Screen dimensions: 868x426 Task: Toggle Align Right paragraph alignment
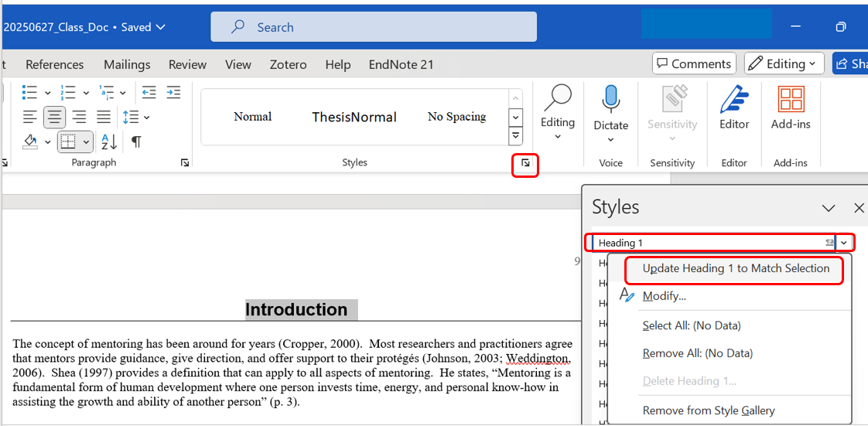point(79,118)
